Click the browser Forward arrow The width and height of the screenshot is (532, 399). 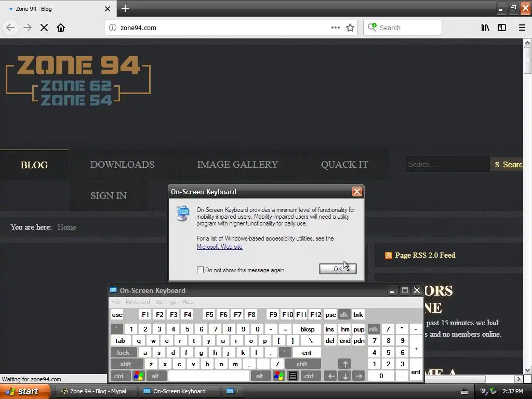click(x=28, y=28)
